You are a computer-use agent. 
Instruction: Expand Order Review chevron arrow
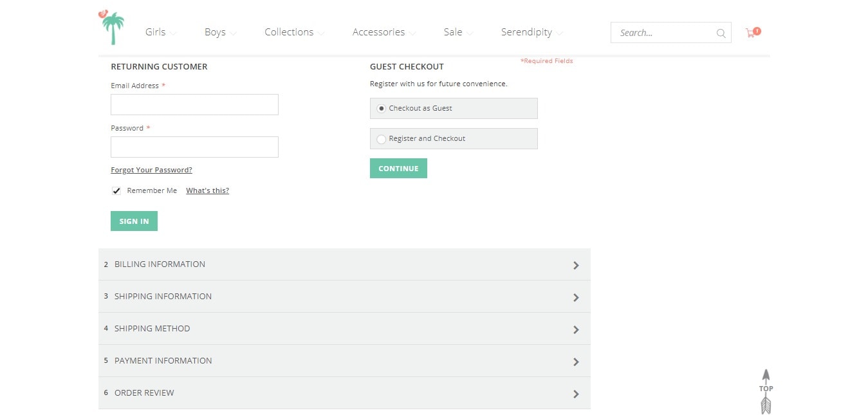pos(576,394)
